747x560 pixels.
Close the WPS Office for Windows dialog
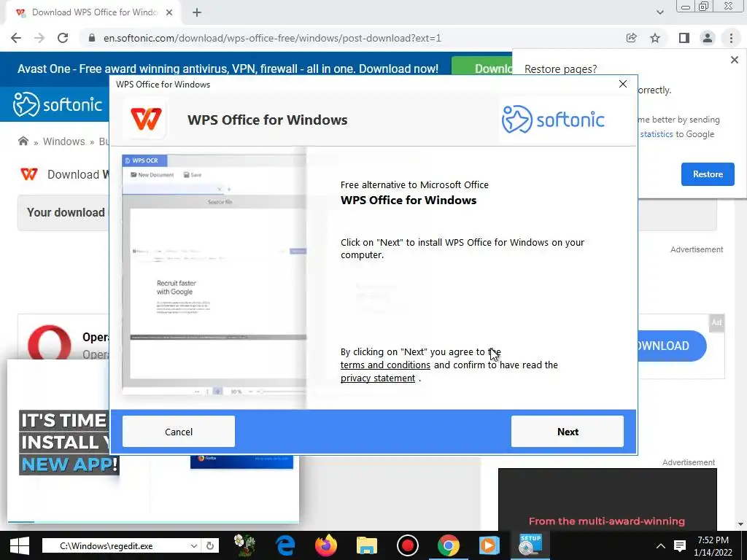[x=623, y=84]
